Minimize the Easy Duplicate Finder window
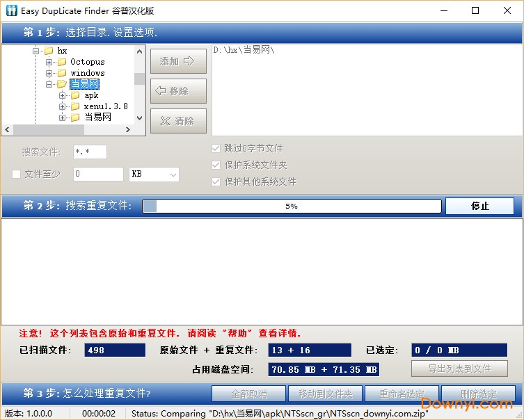Image resolution: width=524 pixels, height=420 pixels. tap(444, 10)
